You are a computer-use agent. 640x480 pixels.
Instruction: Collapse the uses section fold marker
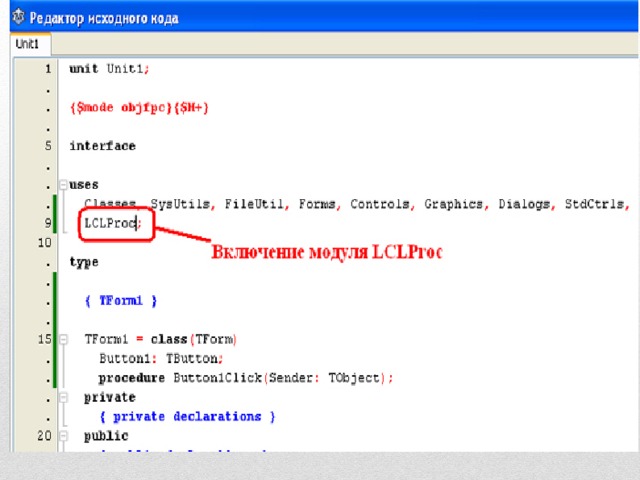coord(63,185)
